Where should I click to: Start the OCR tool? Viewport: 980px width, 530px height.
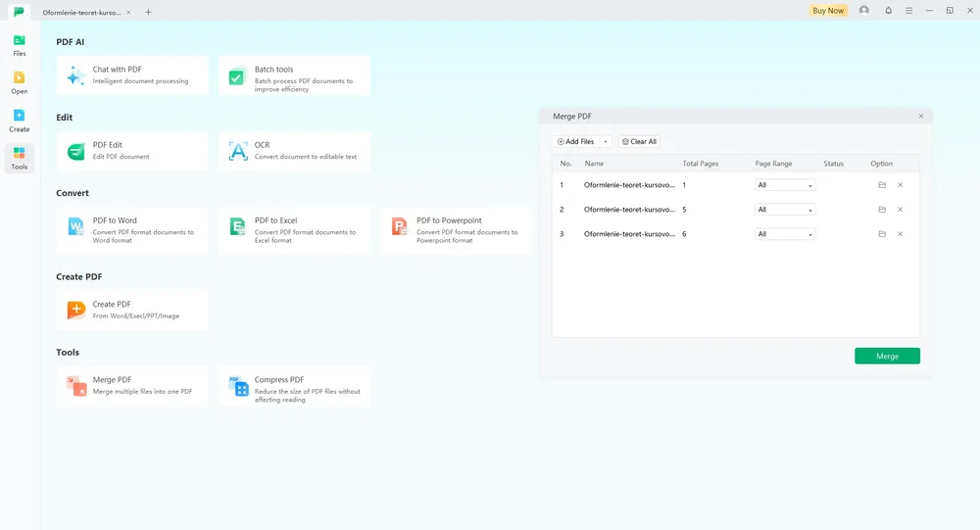(x=294, y=151)
